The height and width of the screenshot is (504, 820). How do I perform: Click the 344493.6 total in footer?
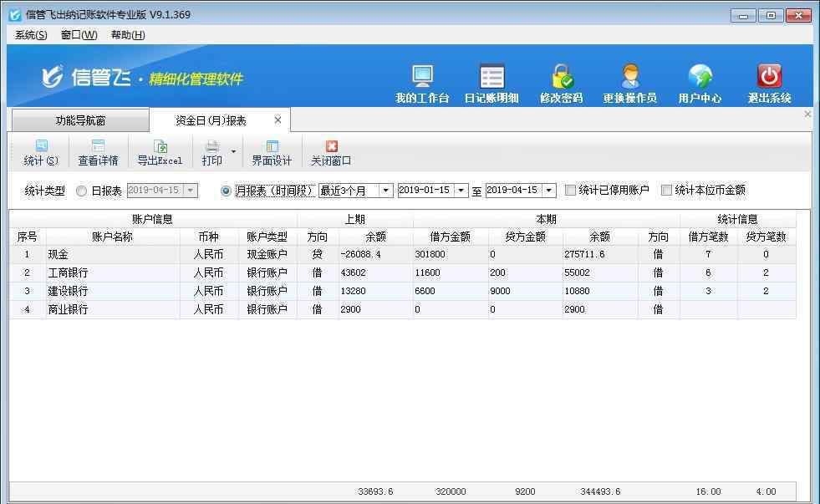[600, 491]
